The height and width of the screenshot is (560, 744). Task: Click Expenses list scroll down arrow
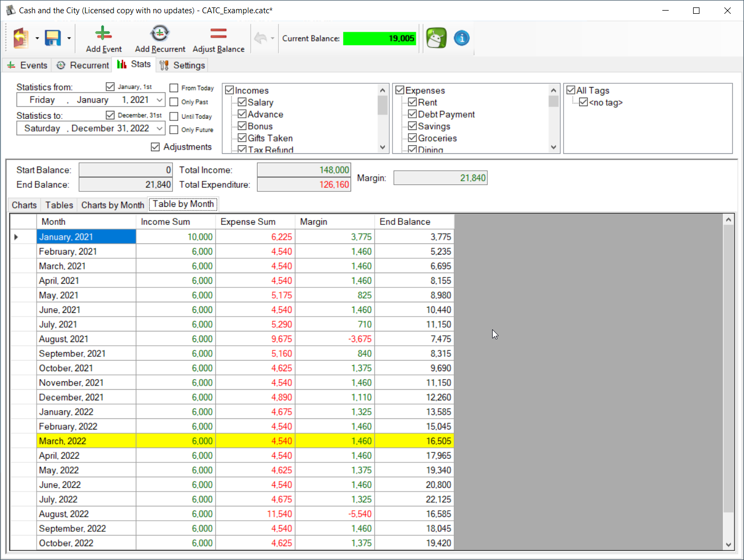[554, 147]
